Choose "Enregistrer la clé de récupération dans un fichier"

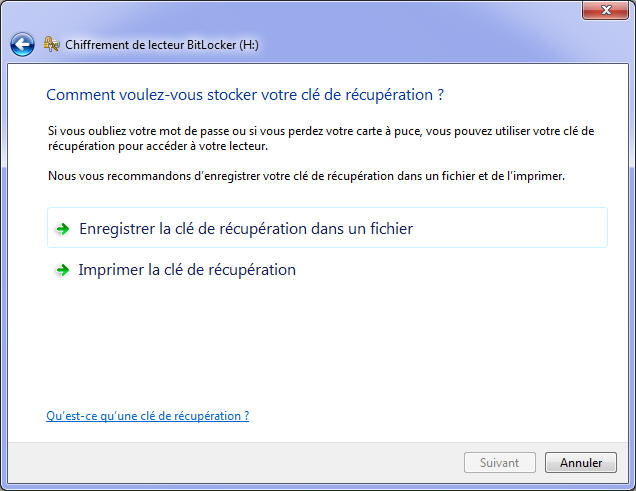[246, 229]
